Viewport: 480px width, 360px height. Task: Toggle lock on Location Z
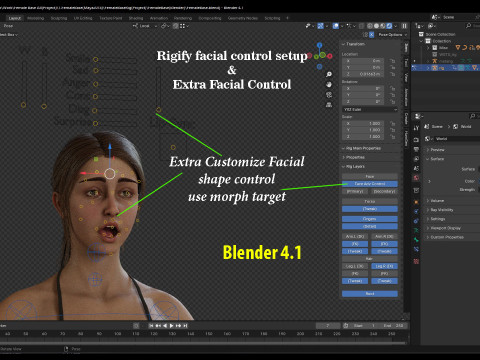coord(392,74)
